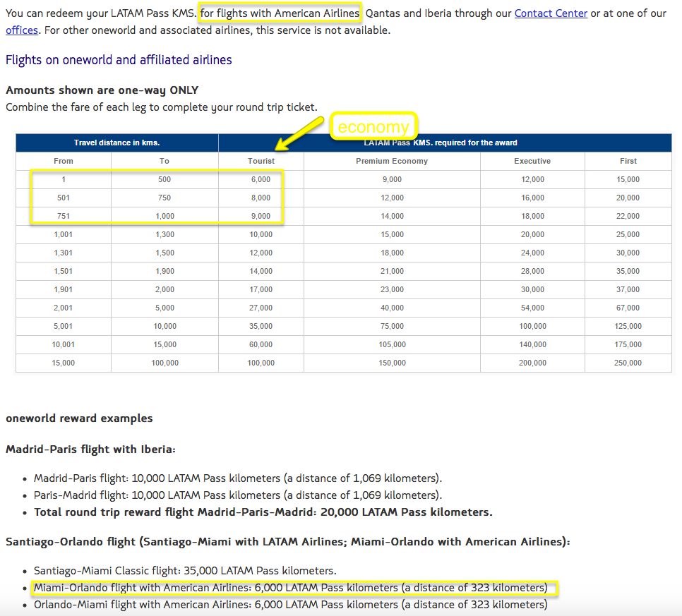Image resolution: width=682 pixels, height=616 pixels.
Task: Click 'Madrid-Paris flight with Iberia:' subheading
Action: coord(90,449)
